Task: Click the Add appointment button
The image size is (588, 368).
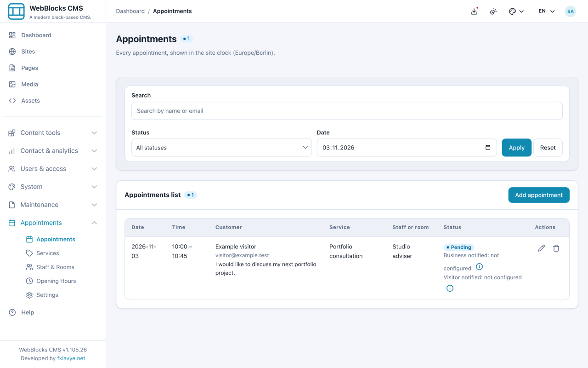Action: 539,195
